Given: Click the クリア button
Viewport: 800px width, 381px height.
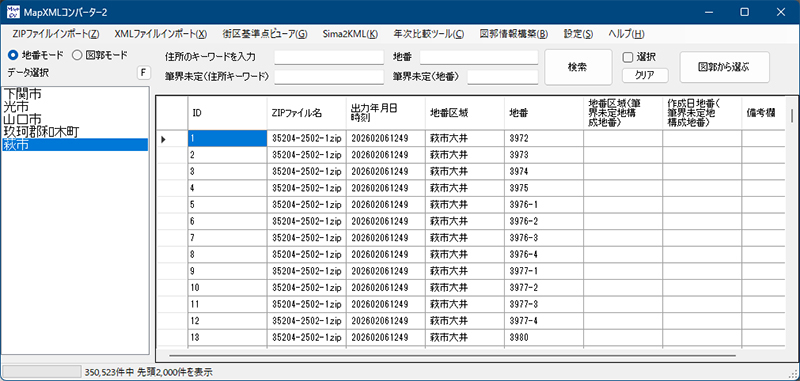Looking at the screenshot, I should (645, 75).
